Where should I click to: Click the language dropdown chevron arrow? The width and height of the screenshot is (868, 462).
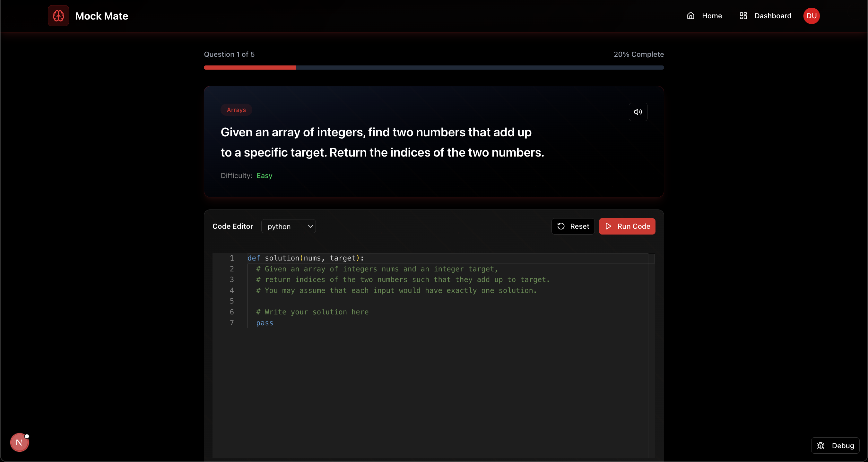(310, 226)
